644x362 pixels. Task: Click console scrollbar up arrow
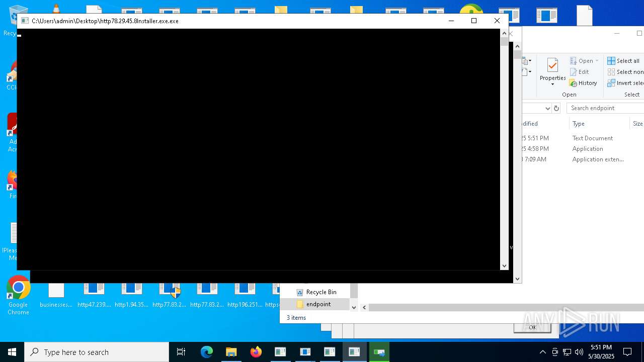pyautogui.click(x=504, y=33)
